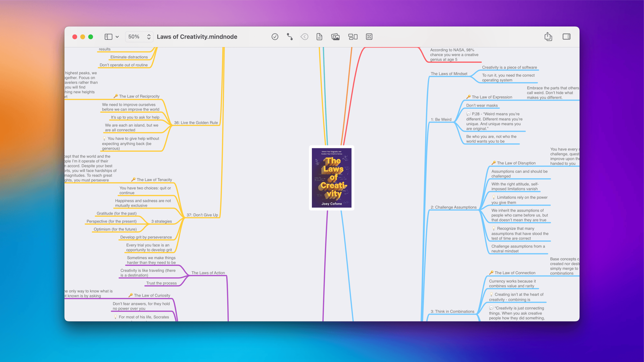Select The Law of Expression node

[x=489, y=97]
